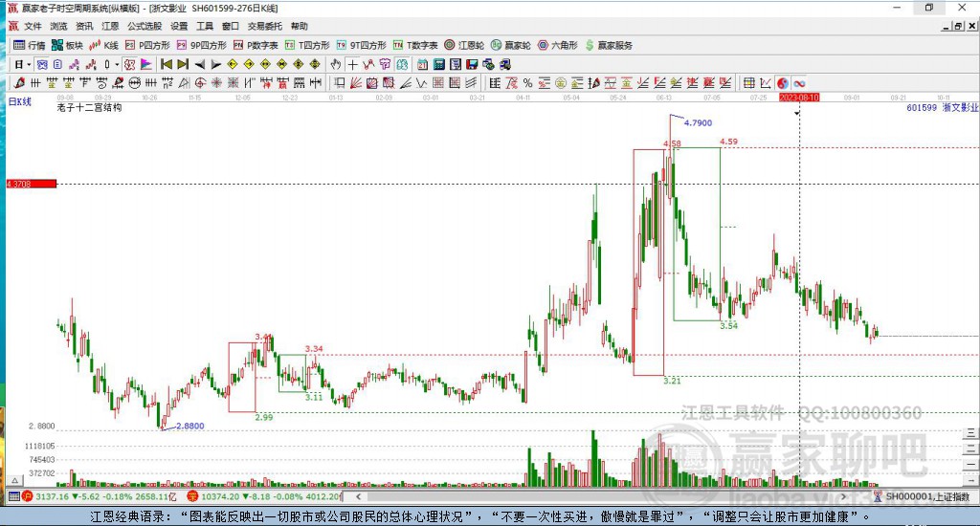
Task: Select the hand pan tool
Action: tap(336, 64)
